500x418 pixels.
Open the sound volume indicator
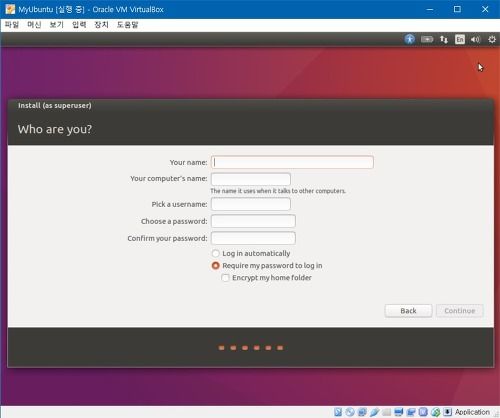point(475,39)
